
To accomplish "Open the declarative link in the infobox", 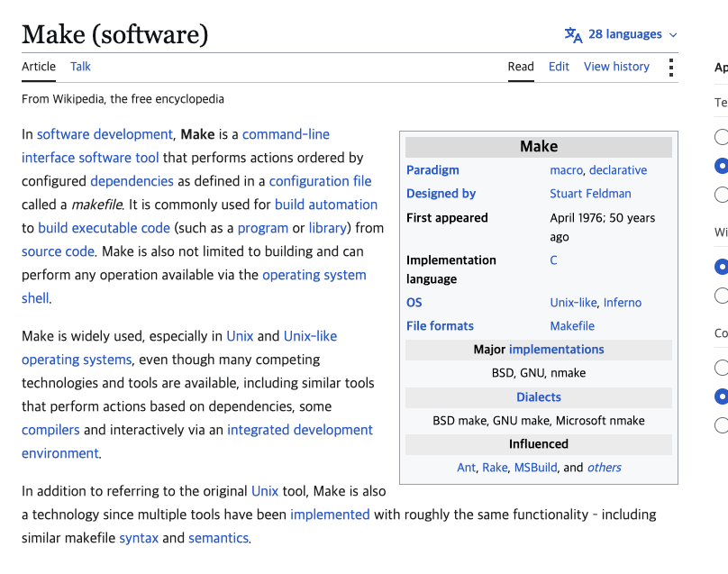I will (618, 170).
